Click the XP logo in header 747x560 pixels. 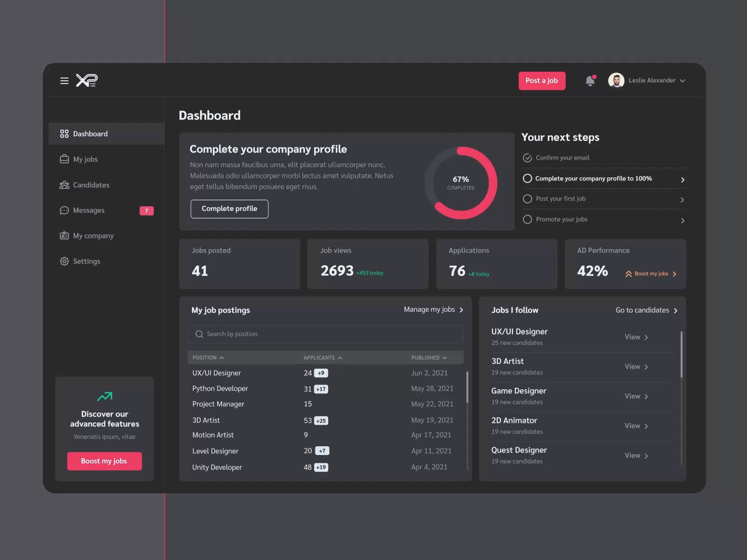tap(87, 80)
